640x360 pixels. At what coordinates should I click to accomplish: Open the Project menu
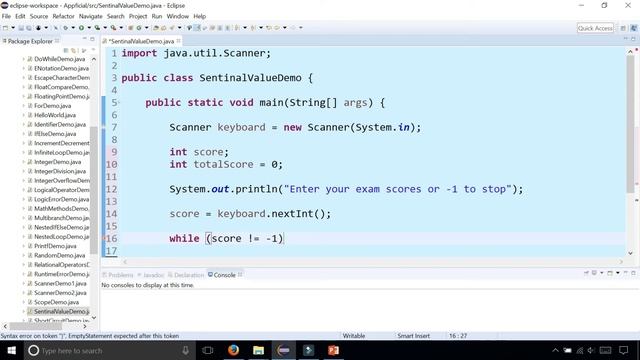point(138,16)
